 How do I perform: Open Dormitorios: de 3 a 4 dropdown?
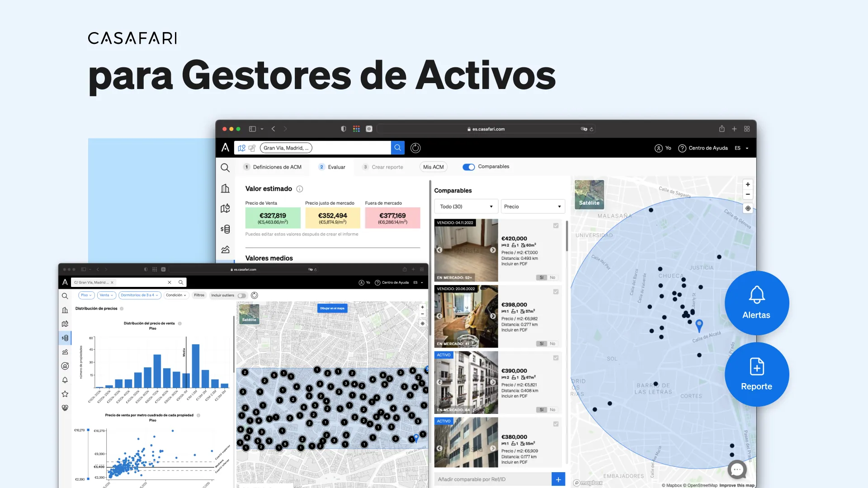click(x=139, y=295)
